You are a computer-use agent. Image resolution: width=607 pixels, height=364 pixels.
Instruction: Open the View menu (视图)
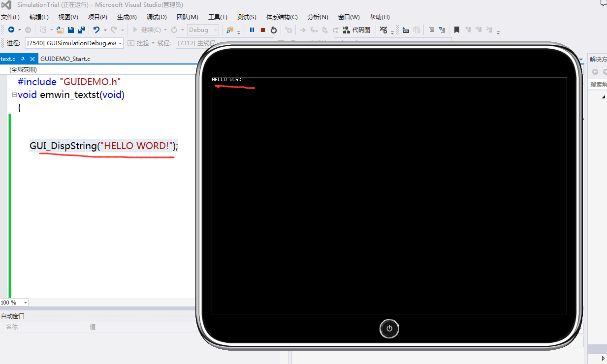tap(68, 17)
